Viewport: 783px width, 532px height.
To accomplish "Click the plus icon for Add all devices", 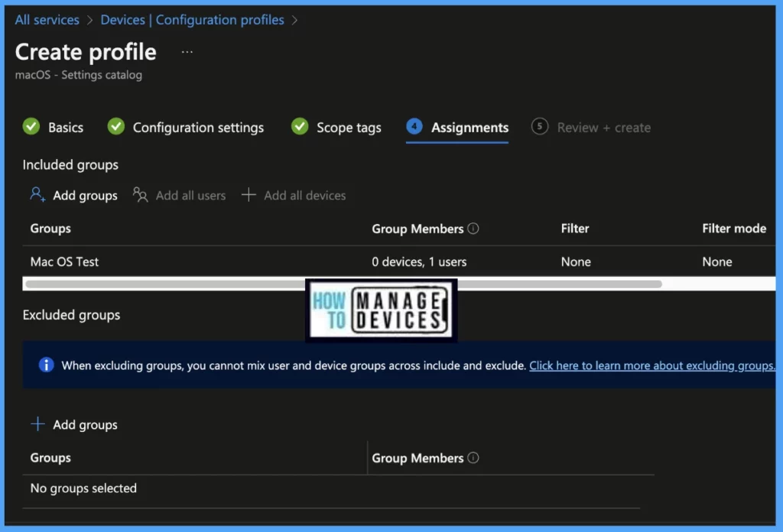I will click(x=249, y=195).
